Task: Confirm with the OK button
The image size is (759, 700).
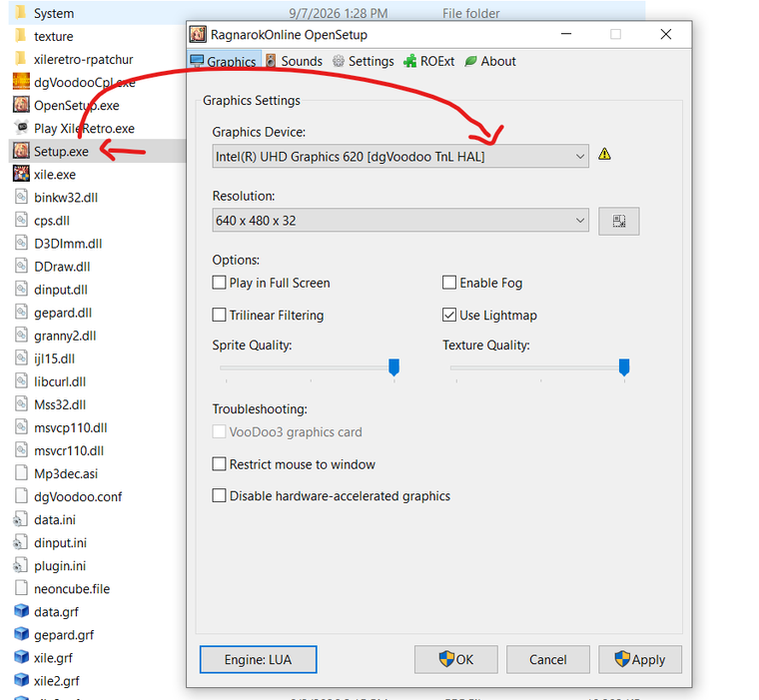Action: point(456,659)
